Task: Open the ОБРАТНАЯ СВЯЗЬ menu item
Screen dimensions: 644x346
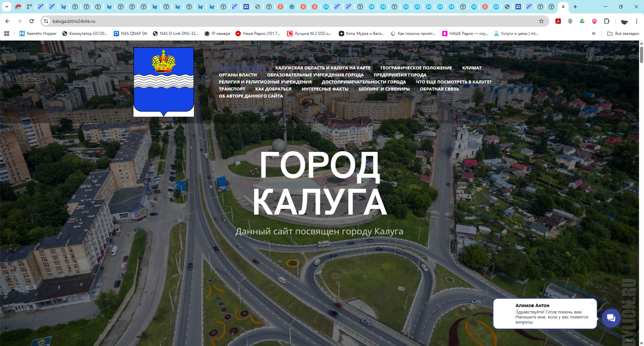Action: [439, 89]
